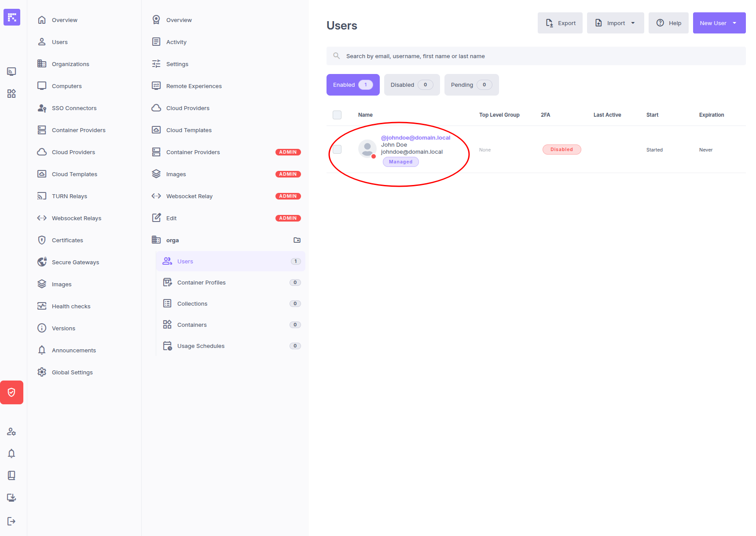
Task: Click the Kasm logo icon at top left
Action: [12, 17]
